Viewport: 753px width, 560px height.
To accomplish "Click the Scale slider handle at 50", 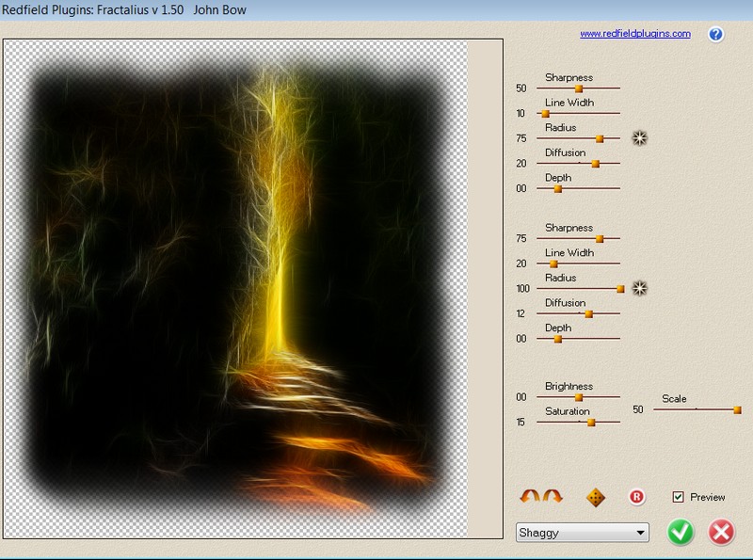I will point(737,409).
